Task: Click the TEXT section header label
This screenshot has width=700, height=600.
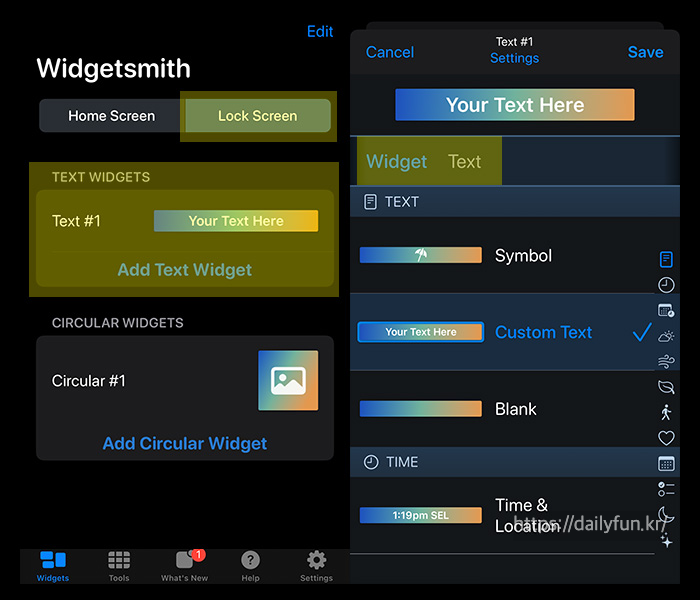Action: pos(402,202)
